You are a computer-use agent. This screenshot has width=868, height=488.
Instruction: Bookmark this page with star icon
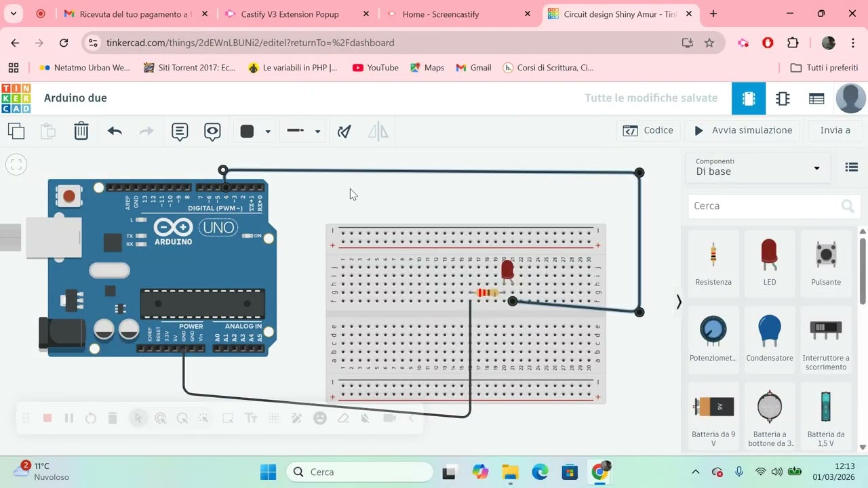point(709,43)
